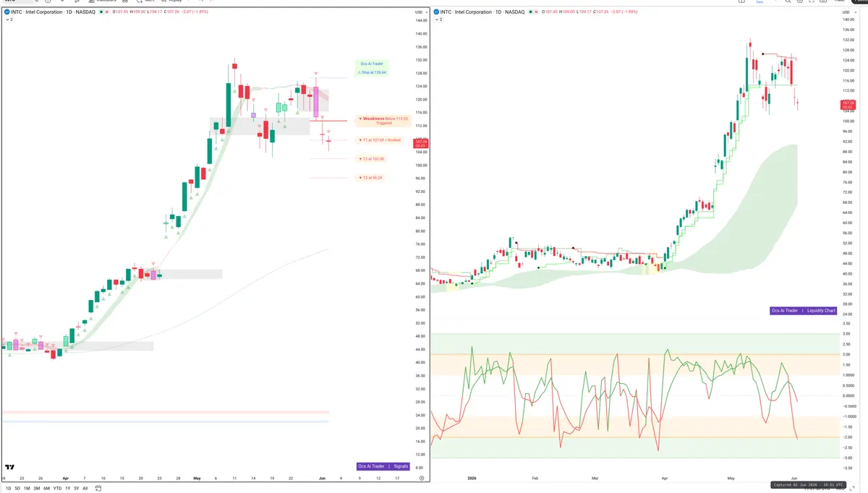Click the 'Weakness Below 113.53 Triggered' label
868x493 pixels.
(385, 121)
